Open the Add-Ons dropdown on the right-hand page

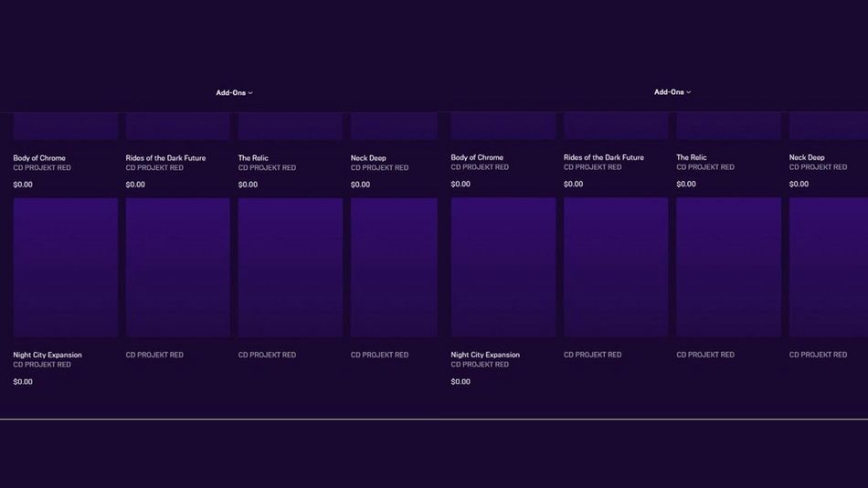click(672, 92)
